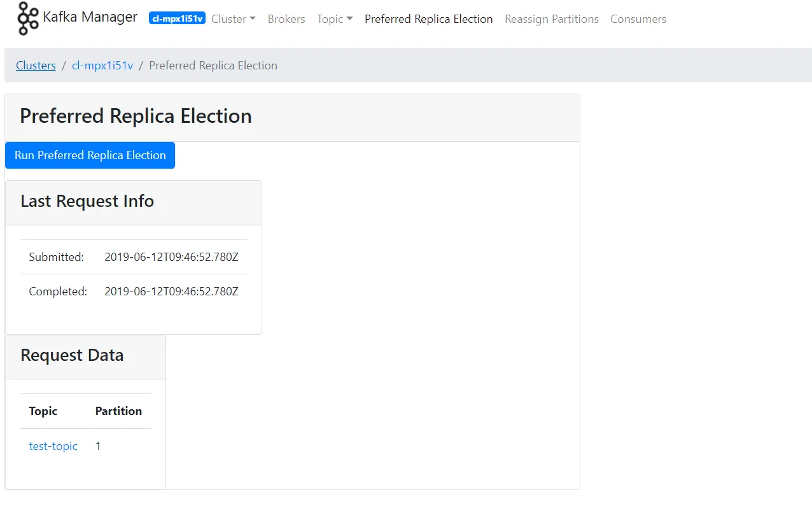Expand the Cluster menu chevron
Screen dimensions: 812x506
(251, 19)
